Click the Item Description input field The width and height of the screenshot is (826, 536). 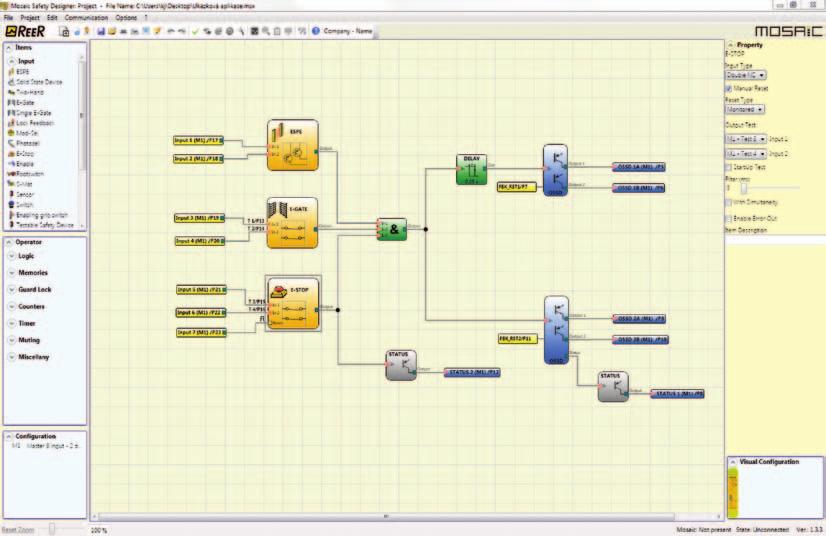(x=775, y=240)
